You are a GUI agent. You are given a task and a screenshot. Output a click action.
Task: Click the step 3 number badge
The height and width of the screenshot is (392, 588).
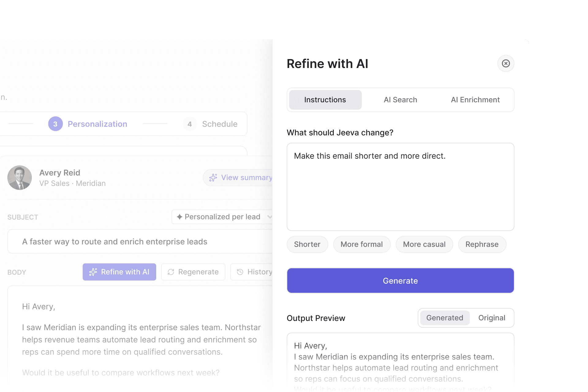click(55, 124)
